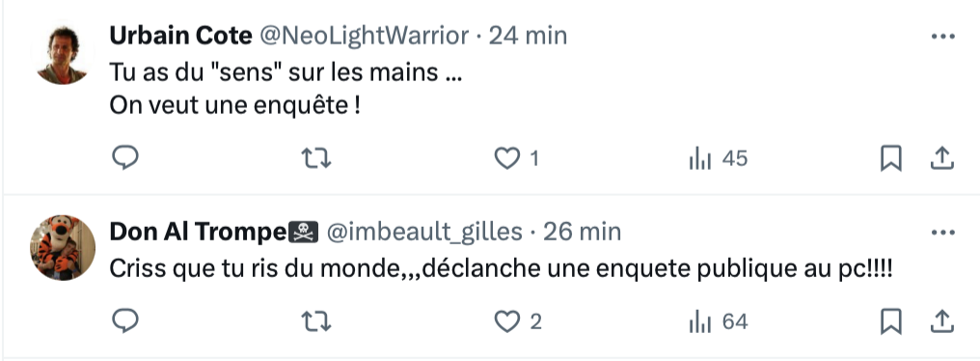Bookmark Urbain Cote's tweet
980x361 pixels.
click(x=890, y=158)
